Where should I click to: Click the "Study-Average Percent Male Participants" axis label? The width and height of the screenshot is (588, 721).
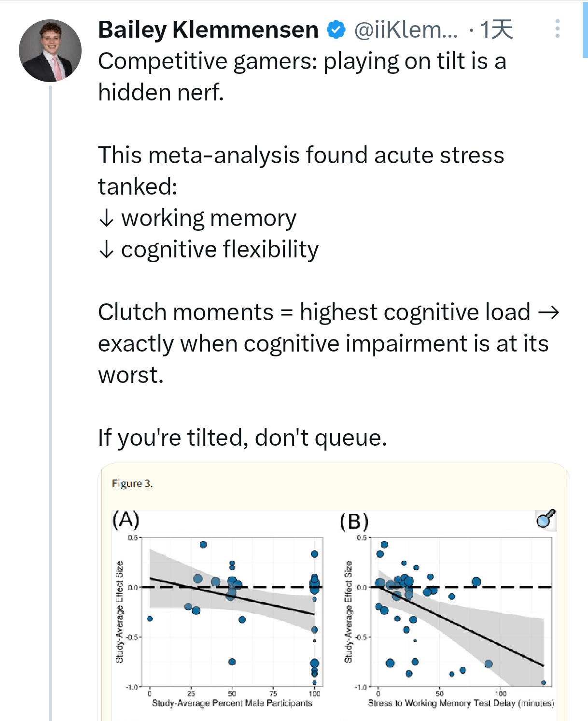coord(232,703)
